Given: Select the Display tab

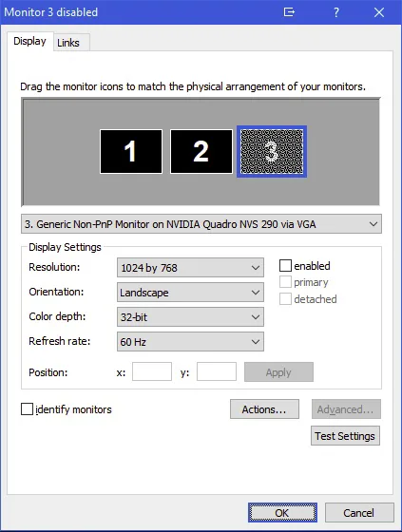Looking at the screenshot, I should (29, 42).
